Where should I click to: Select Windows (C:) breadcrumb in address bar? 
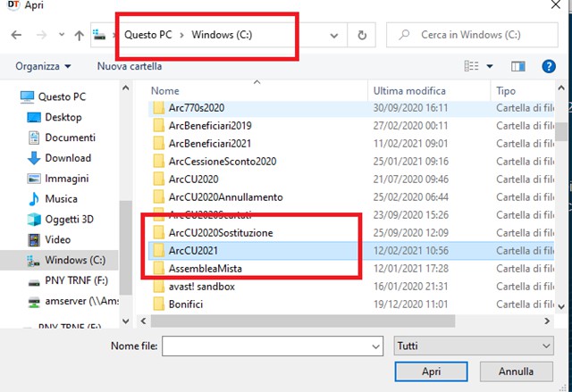point(222,35)
